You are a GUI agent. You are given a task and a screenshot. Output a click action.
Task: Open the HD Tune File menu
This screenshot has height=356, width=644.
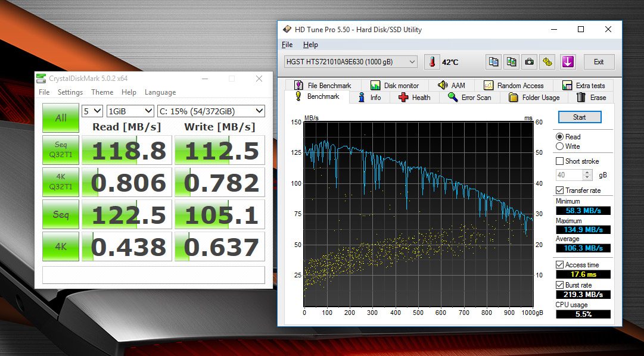[287, 45]
